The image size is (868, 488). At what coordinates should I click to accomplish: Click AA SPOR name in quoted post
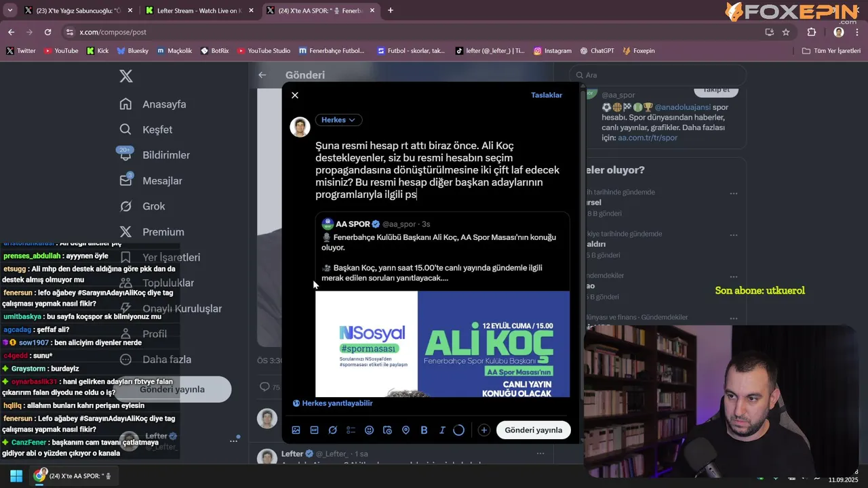(x=353, y=224)
